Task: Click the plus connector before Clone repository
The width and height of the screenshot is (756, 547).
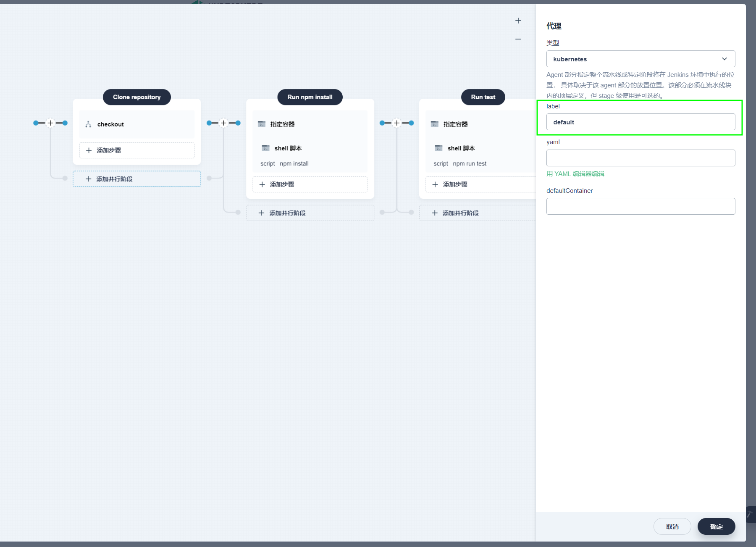Action: [x=50, y=123]
